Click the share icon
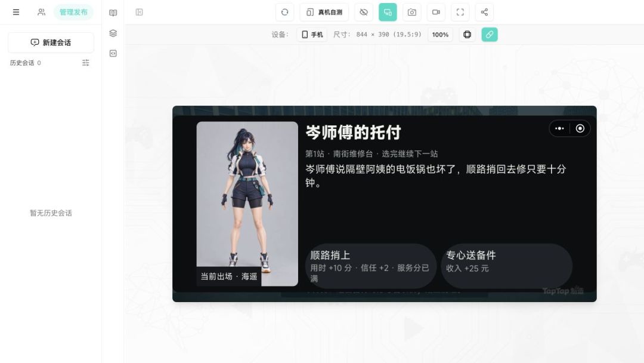Image resolution: width=644 pixels, height=363 pixels. click(484, 13)
